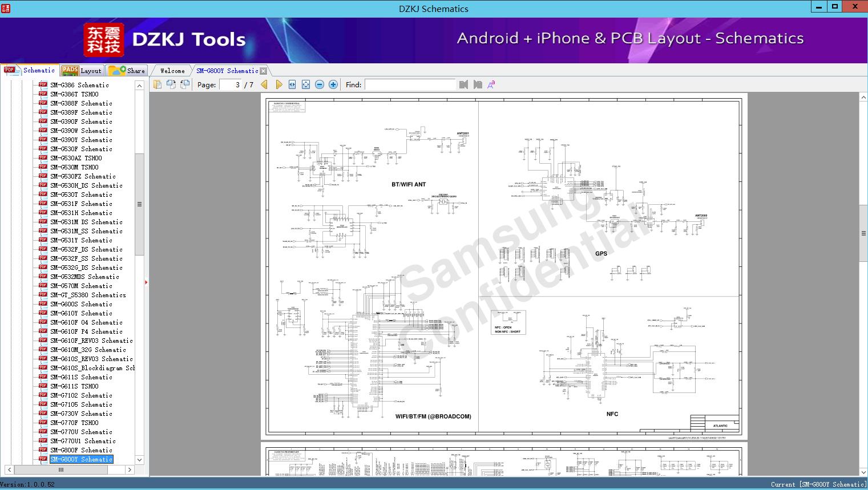This screenshot has width=868, height=490.
Task: Open SM-G532MDS Schematic in the tree
Action: tap(84, 277)
